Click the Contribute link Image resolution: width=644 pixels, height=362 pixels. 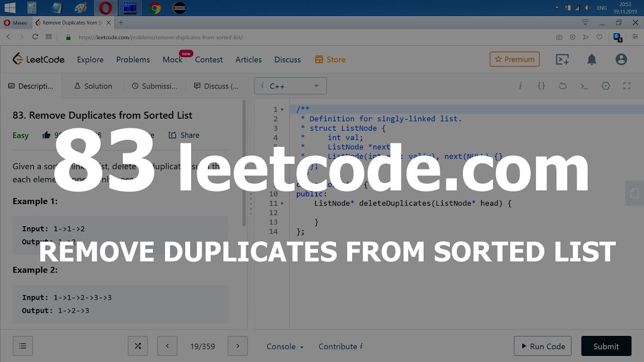[341, 346]
